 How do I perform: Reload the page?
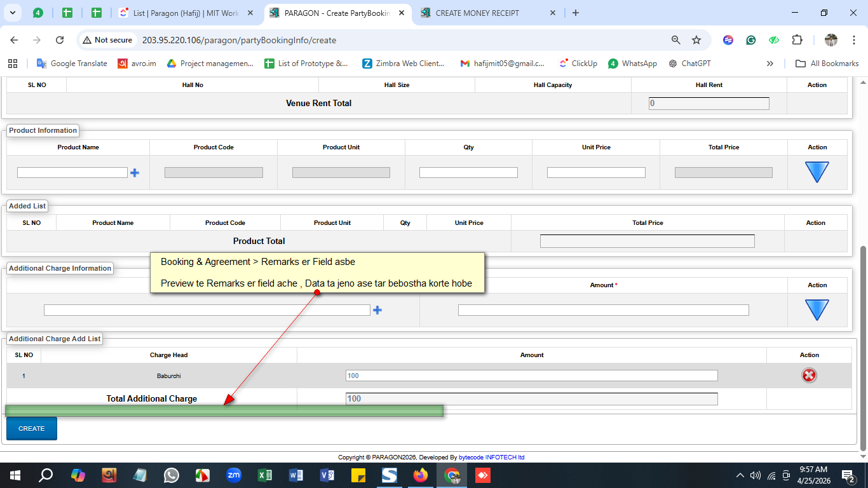tap(60, 40)
